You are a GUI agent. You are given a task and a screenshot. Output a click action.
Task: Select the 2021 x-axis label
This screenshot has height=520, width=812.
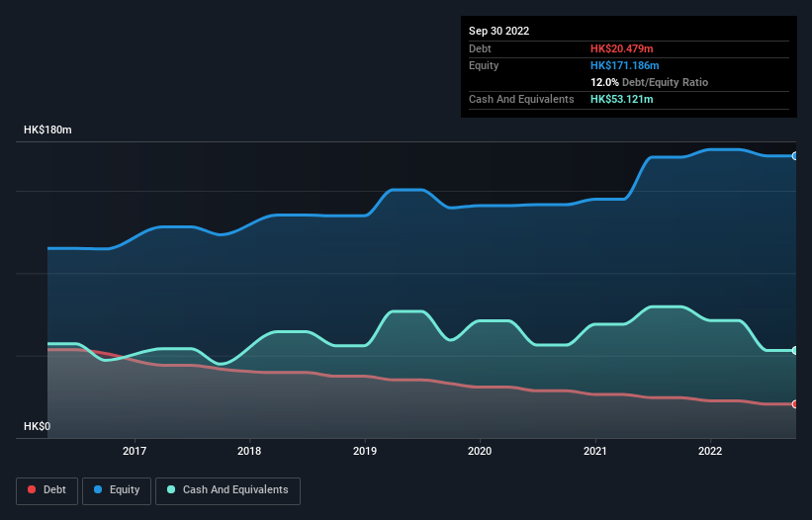coord(595,451)
